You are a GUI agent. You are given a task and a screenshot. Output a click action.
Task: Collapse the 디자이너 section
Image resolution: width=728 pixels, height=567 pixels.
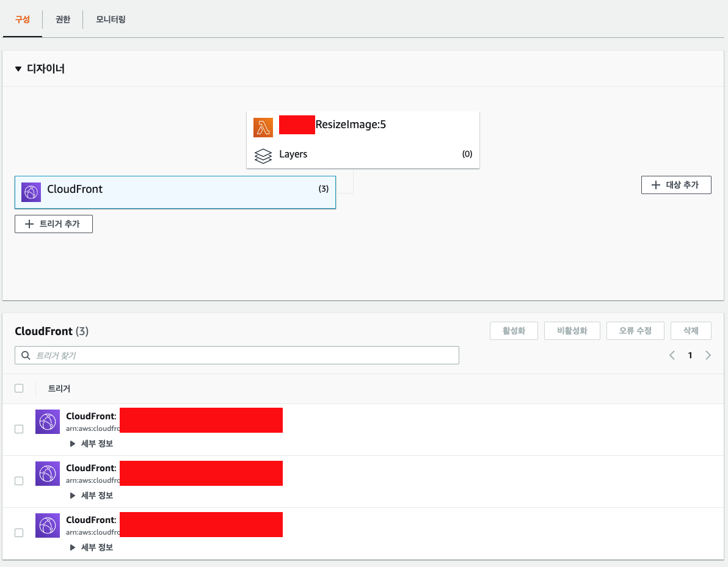(18, 68)
